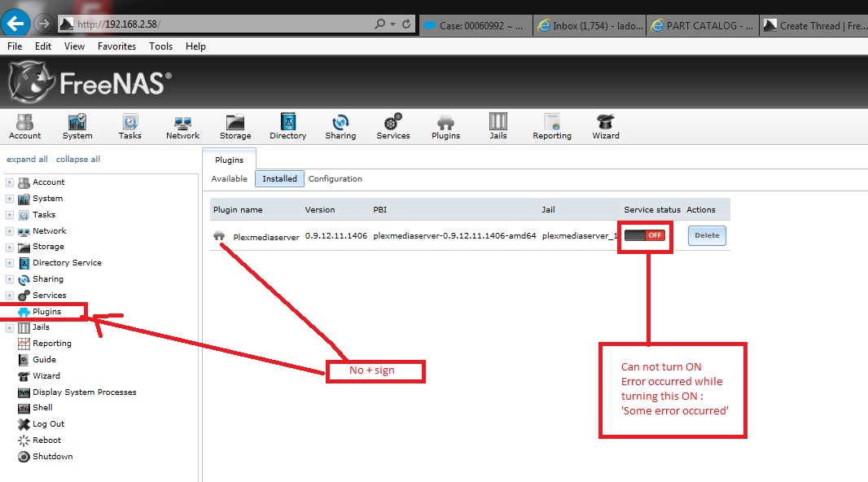Click the browser back arrow button
Image resolution: width=868 pixels, height=482 pixels.
tap(15, 24)
